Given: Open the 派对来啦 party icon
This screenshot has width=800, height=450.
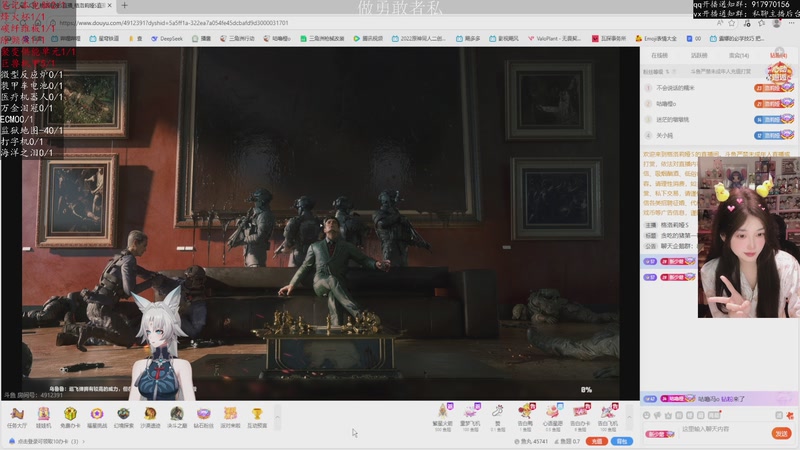Looking at the screenshot, I should (x=230, y=417).
